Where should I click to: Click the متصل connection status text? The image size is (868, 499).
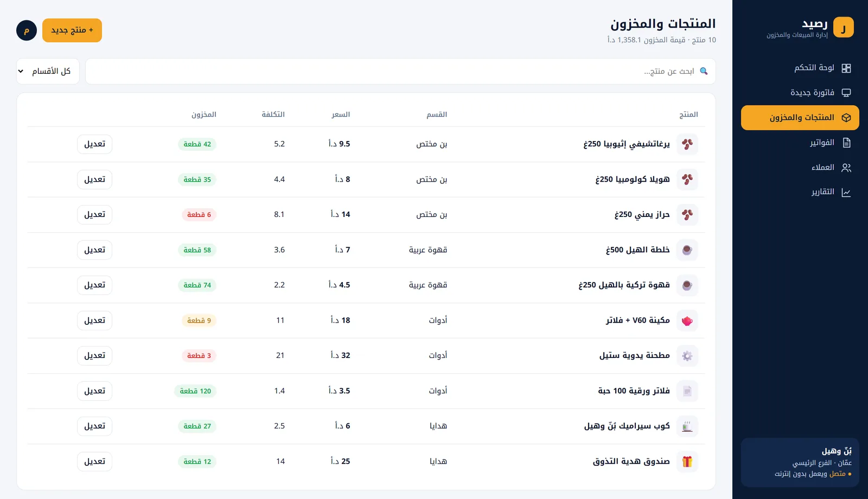click(x=838, y=474)
